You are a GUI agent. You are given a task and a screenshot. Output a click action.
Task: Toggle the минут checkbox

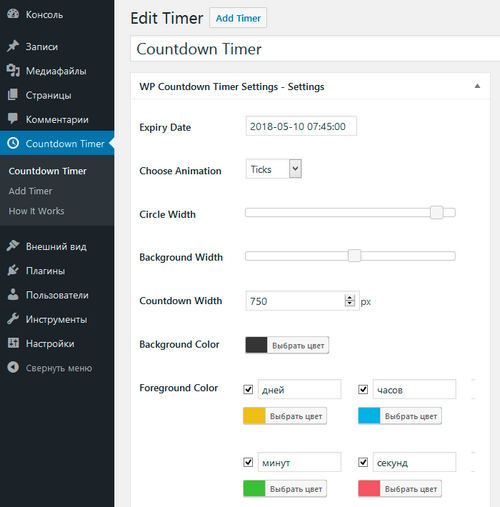click(x=248, y=462)
